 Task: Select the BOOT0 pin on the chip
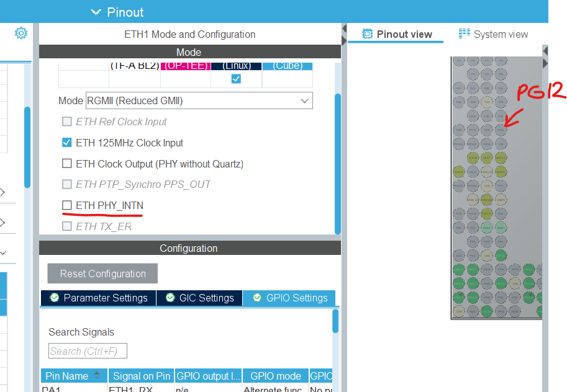(459, 172)
